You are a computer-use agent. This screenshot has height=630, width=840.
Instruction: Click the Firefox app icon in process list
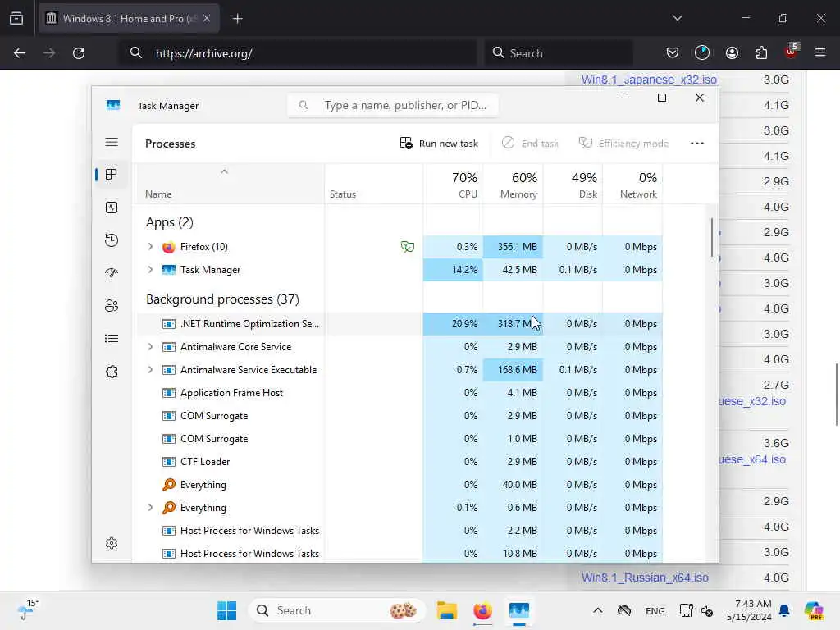point(168,247)
